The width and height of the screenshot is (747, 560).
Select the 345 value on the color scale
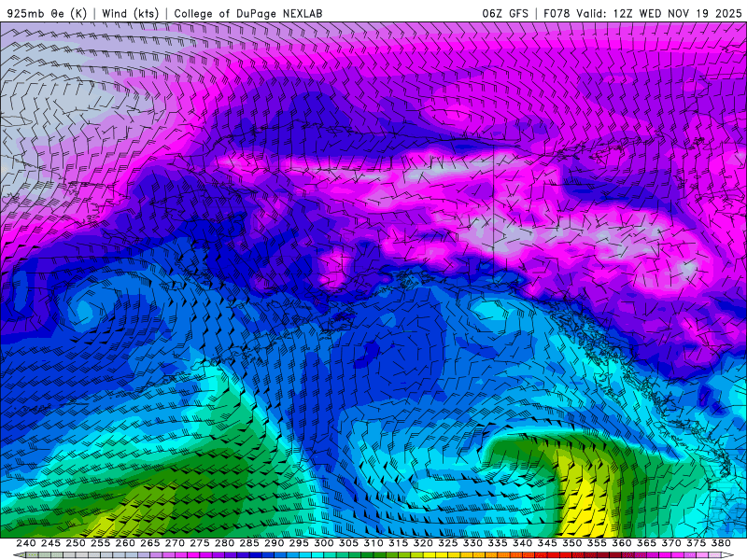click(546, 543)
